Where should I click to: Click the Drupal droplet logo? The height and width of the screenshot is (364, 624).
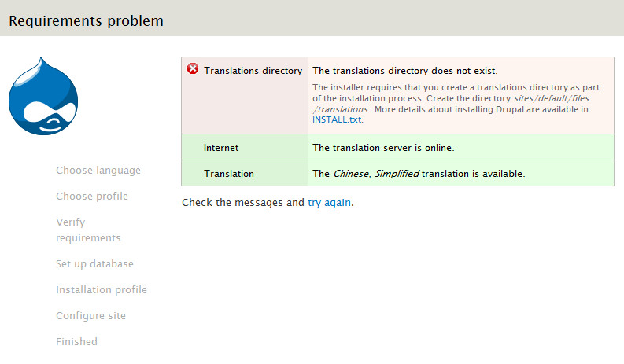point(43,97)
